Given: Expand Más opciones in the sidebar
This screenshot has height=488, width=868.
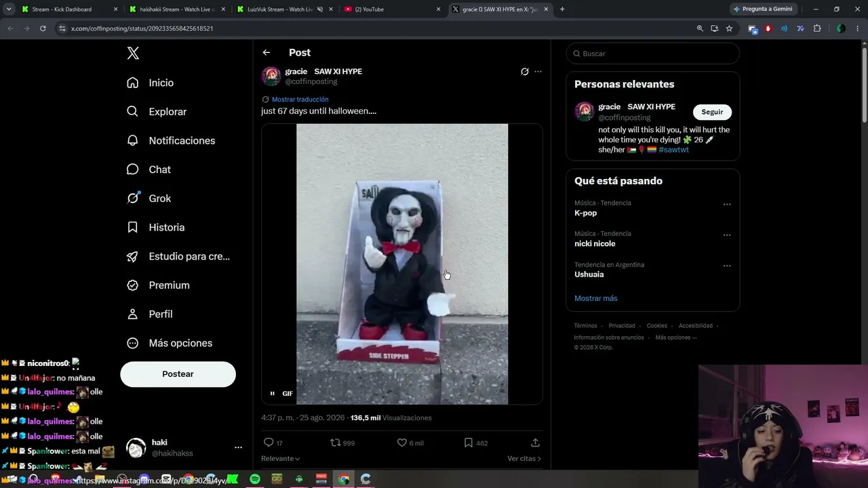Looking at the screenshot, I should pyautogui.click(x=170, y=343).
